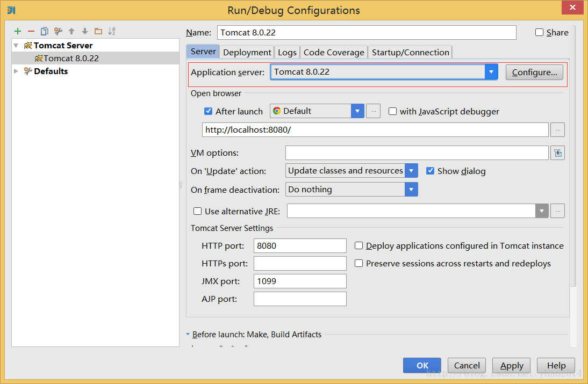Select Tomcat Server group label
Image resolution: width=588 pixels, height=384 pixels.
click(x=63, y=45)
